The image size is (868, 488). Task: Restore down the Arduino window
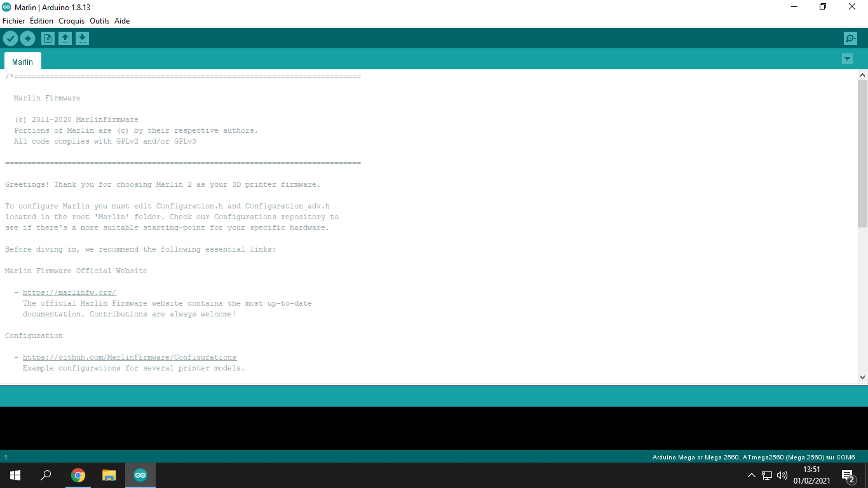pos(823,6)
